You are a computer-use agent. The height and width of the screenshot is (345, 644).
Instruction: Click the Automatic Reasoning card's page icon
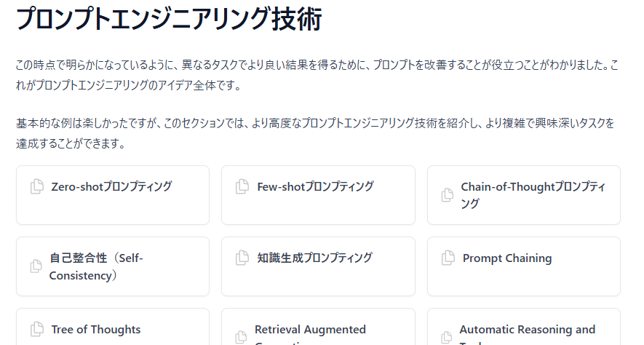coord(448,337)
